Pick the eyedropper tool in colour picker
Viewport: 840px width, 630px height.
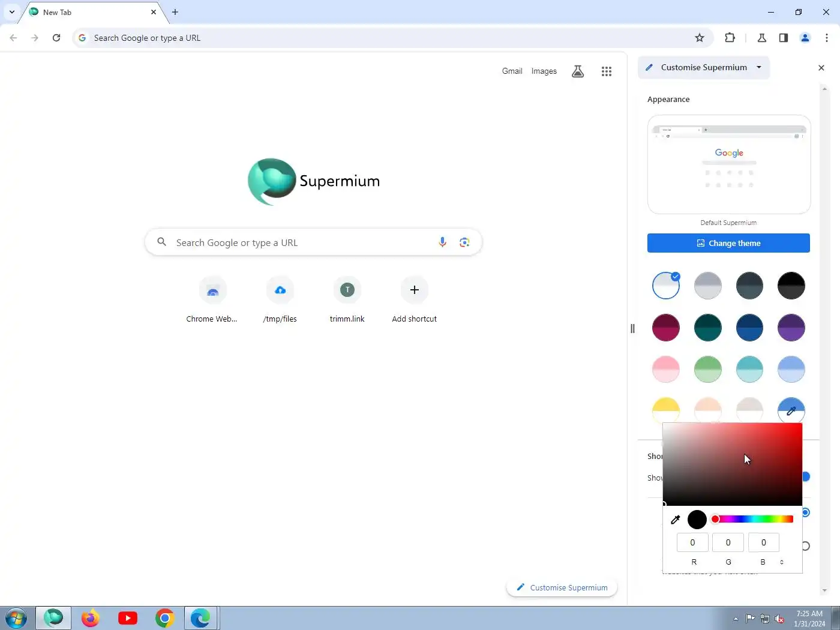click(676, 520)
